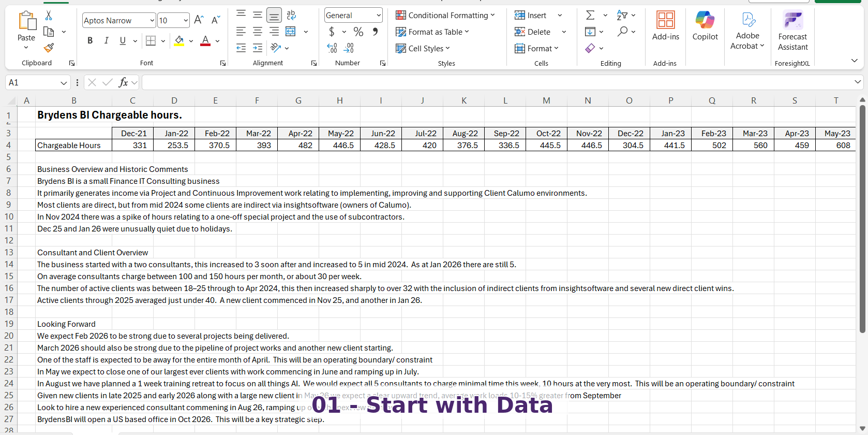Toggle Underline formatting
This screenshot has height=435, width=868.
click(123, 40)
